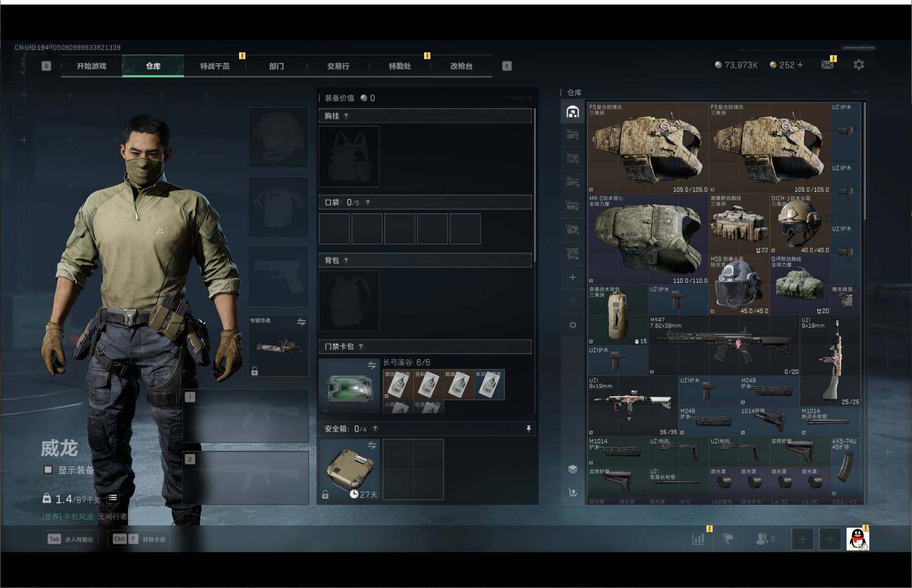Open the 部门 tab

click(x=277, y=66)
